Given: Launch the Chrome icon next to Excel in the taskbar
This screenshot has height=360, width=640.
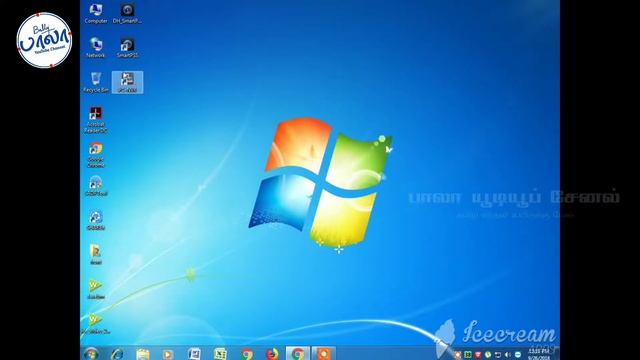Looking at the screenshot, I should pos(247,353).
